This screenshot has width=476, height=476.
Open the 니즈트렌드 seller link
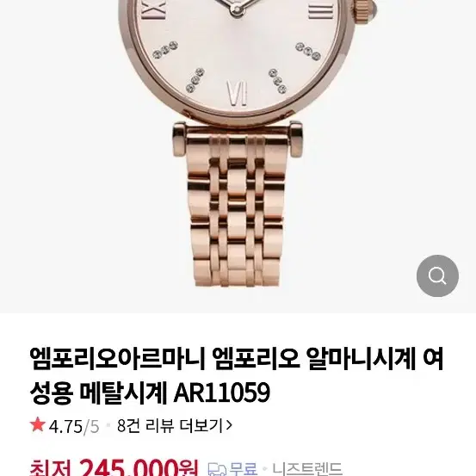[307, 469]
